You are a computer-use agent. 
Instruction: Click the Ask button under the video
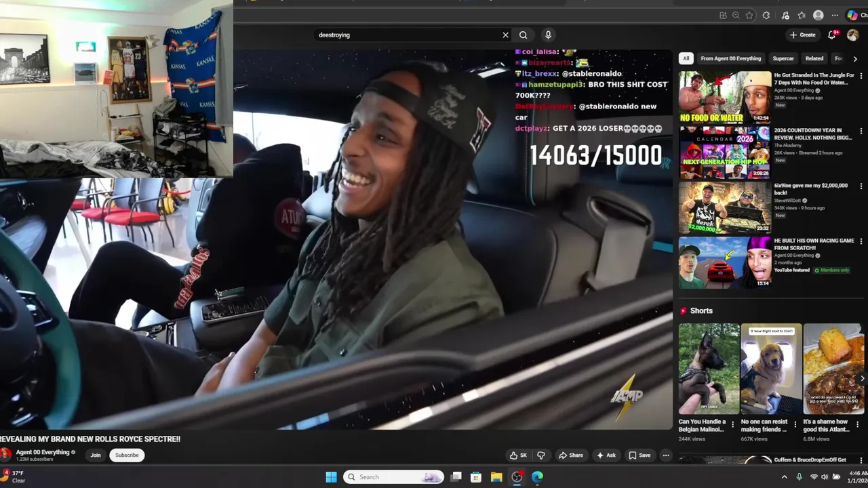click(x=606, y=455)
